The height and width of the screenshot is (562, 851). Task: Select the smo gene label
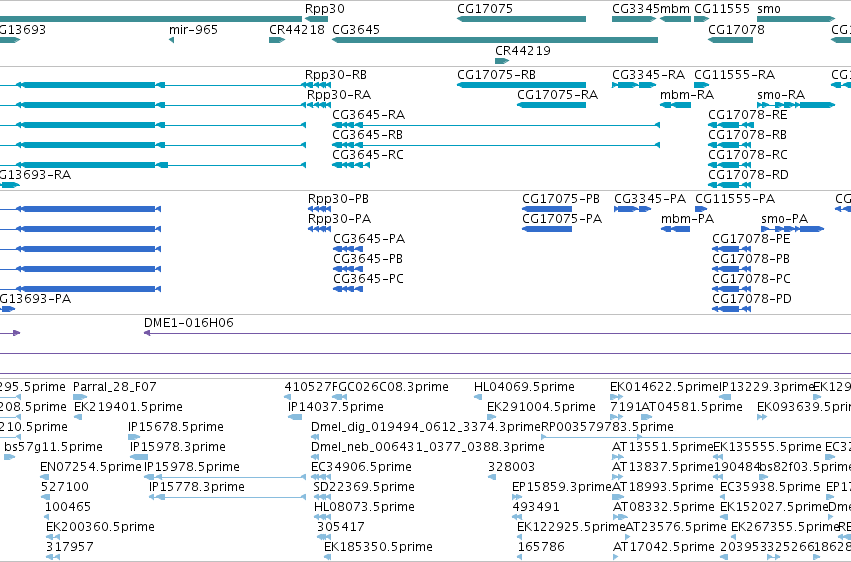[769, 9]
